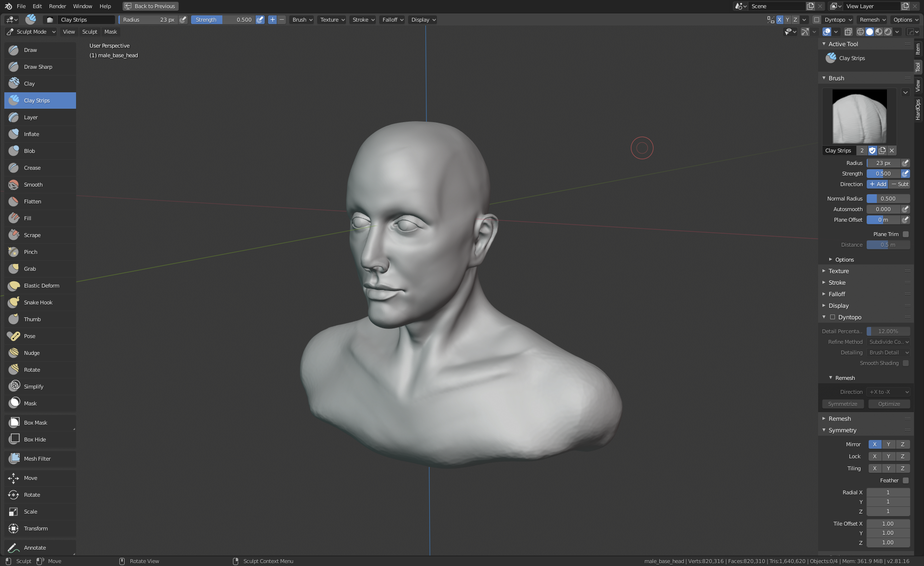Pick the Elastic Deform brush
The height and width of the screenshot is (566, 924).
pyautogui.click(x=41, y=286)
